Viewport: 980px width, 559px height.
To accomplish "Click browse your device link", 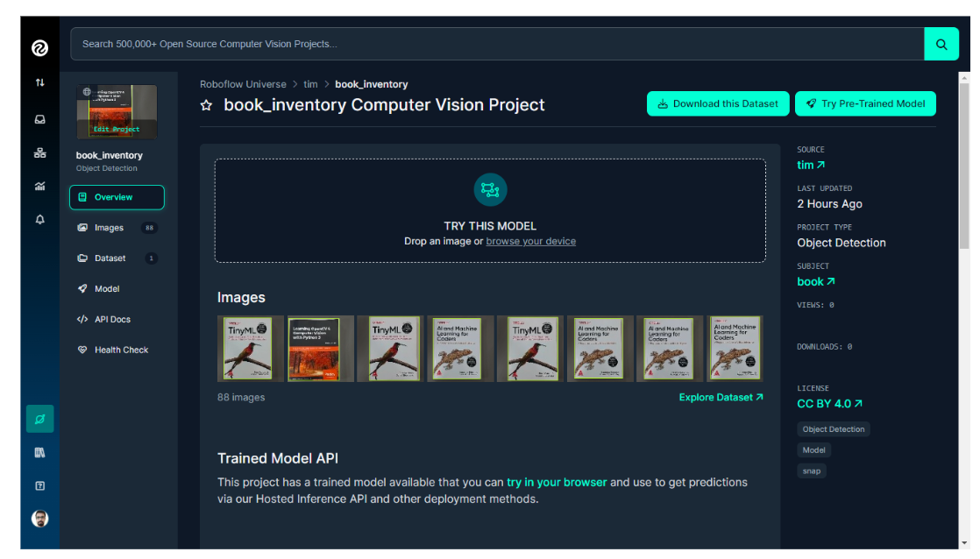I will click(x=530, y=241).
